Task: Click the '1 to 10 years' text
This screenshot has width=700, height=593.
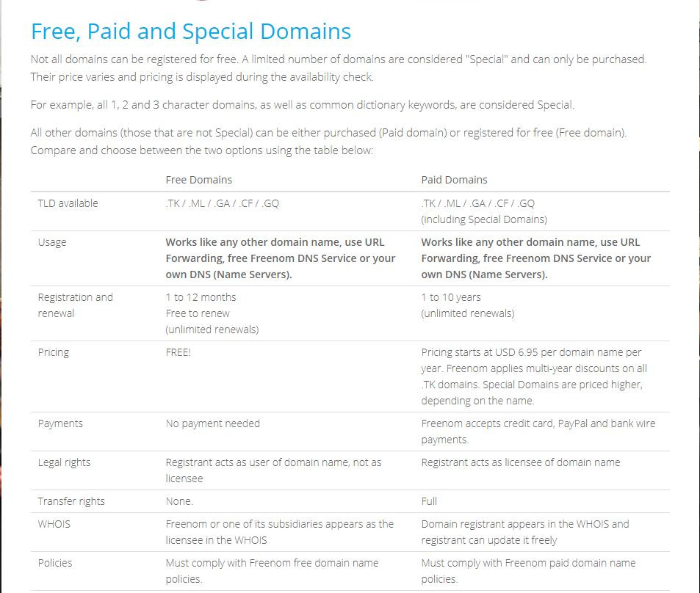Action: pos(451,297)
